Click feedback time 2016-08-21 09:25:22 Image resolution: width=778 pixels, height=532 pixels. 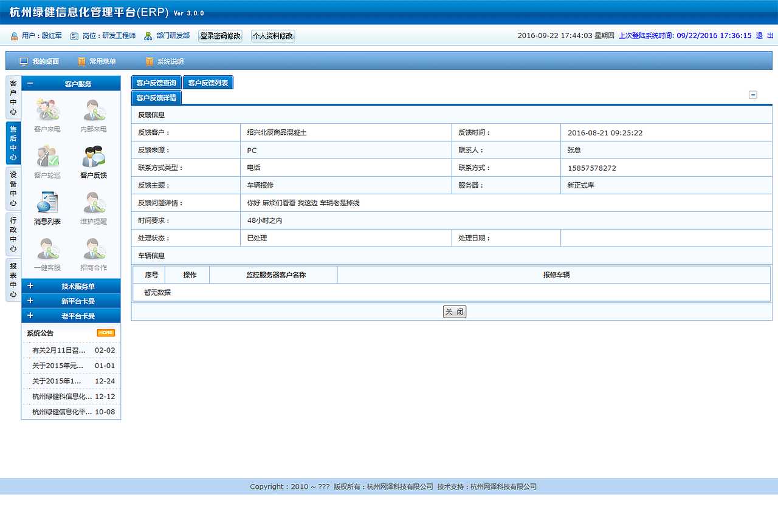coord(605,132)
